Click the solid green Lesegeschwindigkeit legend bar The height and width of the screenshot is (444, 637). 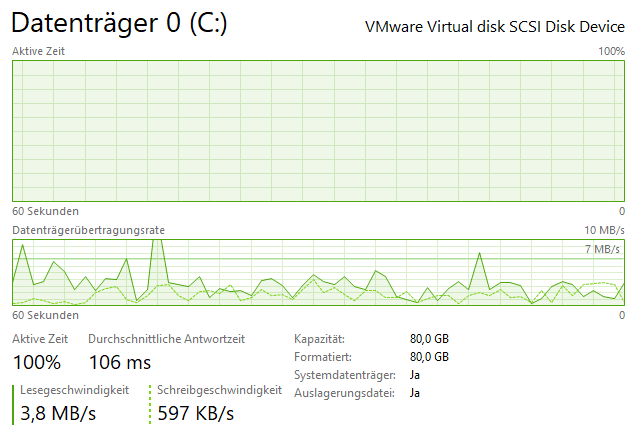click(x=13, y=405)
